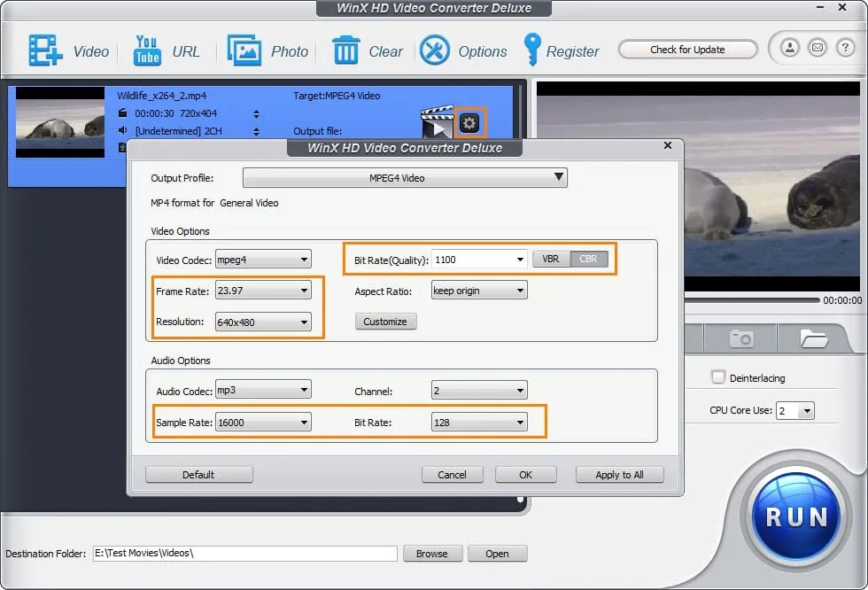The height and width of the screenshot is (590, 868).
Task: Click the Video toolbar label
Action: 90,51
